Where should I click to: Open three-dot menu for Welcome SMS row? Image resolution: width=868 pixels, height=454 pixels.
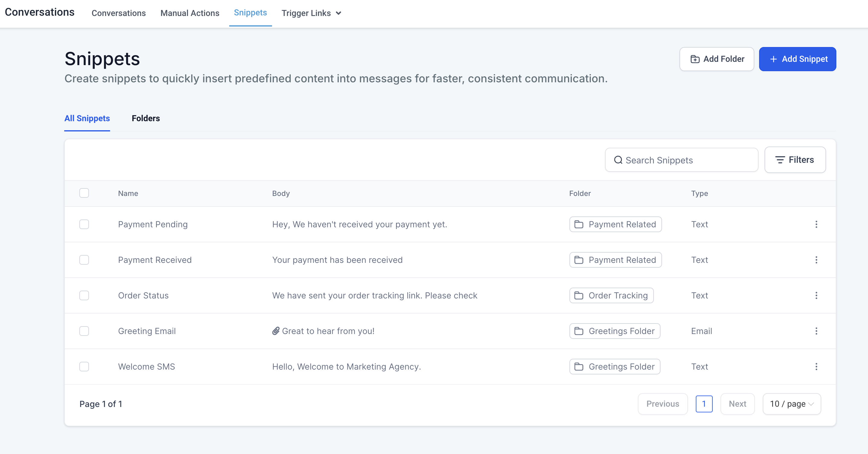coord(816,367)
